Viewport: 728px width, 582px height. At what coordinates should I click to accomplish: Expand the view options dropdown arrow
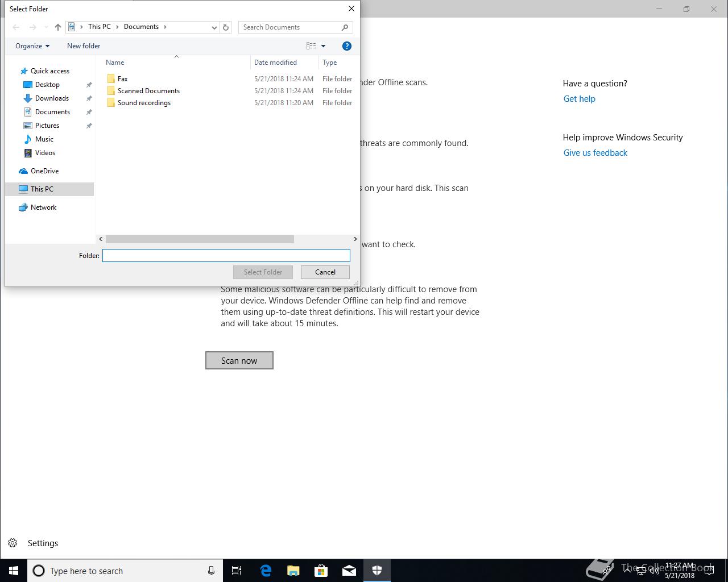(323, 46)
